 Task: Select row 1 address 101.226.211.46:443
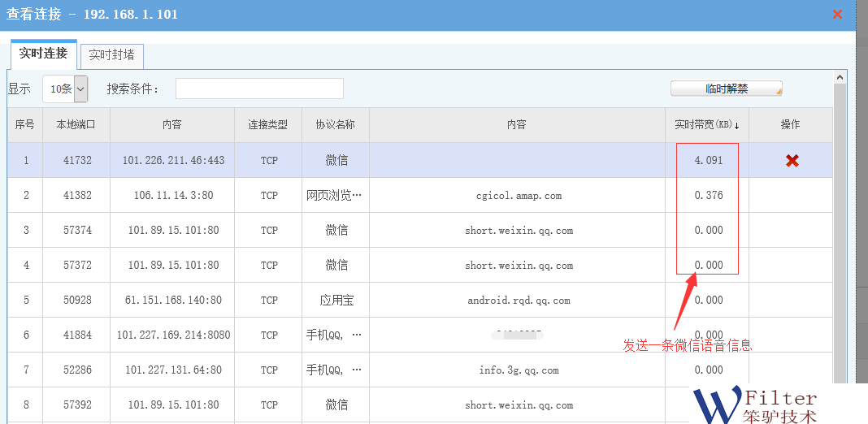(x=173, y=161)
